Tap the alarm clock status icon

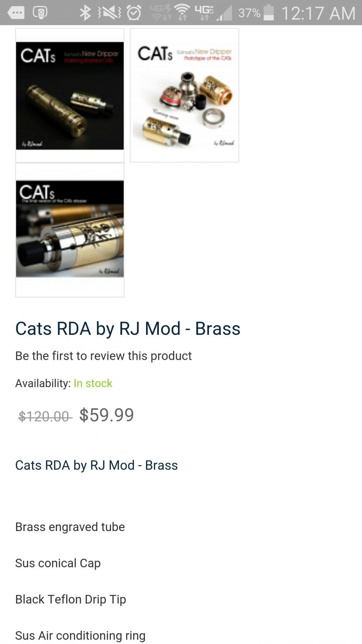pos(134,13)
